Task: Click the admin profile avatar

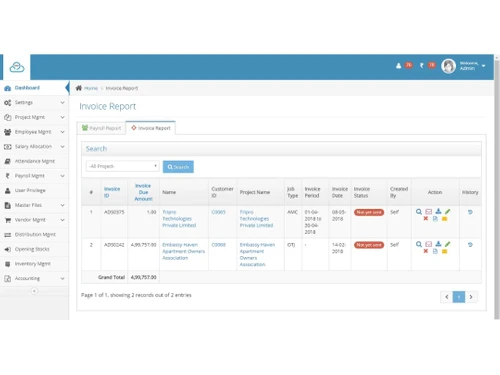Action: click(448, 66)
